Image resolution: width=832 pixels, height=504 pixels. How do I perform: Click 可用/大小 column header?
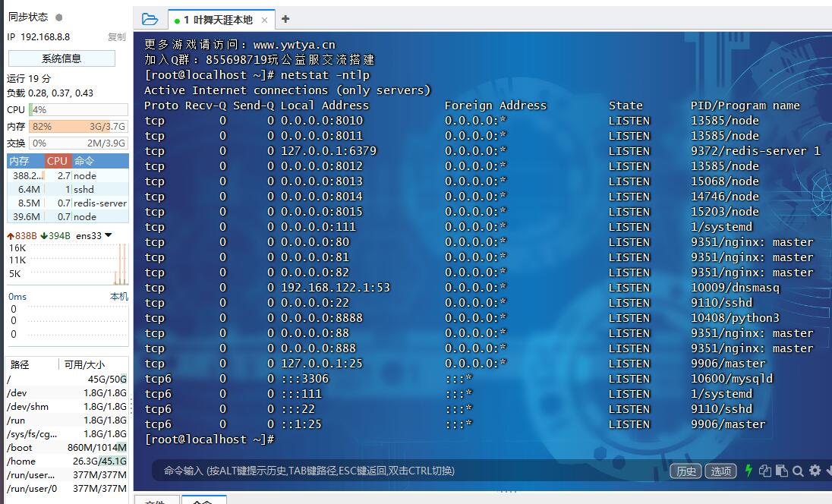pos(93,364)
